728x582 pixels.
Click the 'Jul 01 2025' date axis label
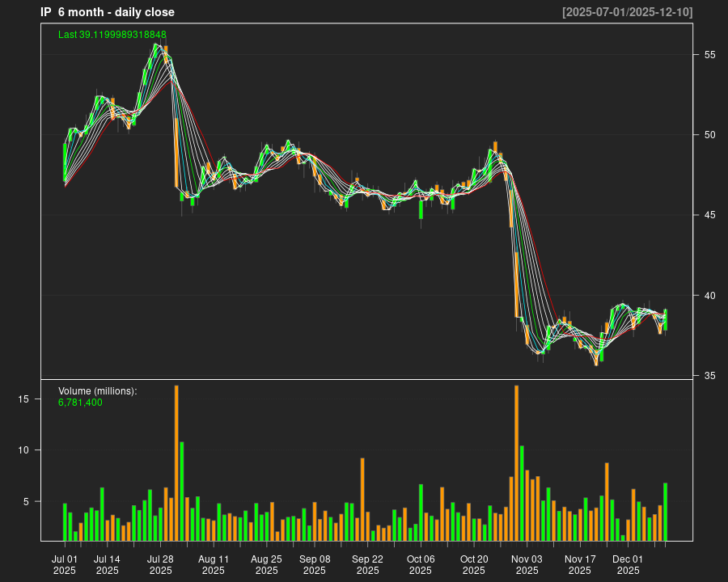65,564
